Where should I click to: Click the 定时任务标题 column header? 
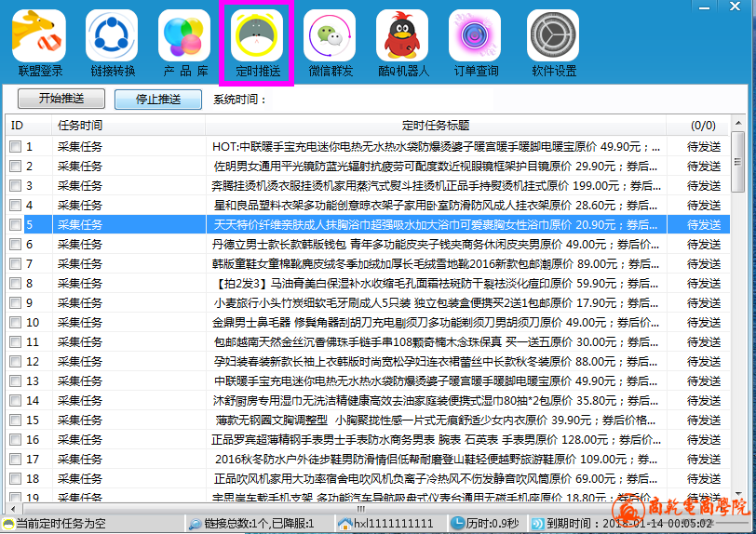click(435, 125)
